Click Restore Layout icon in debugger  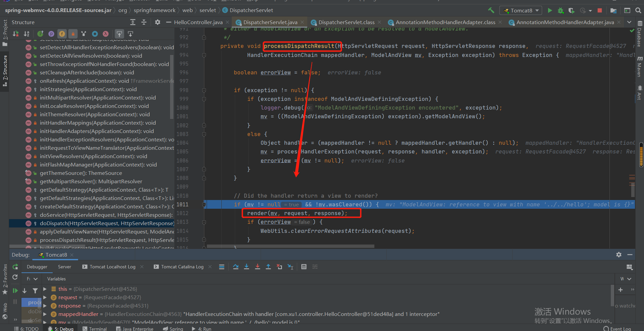coord(629,267)
